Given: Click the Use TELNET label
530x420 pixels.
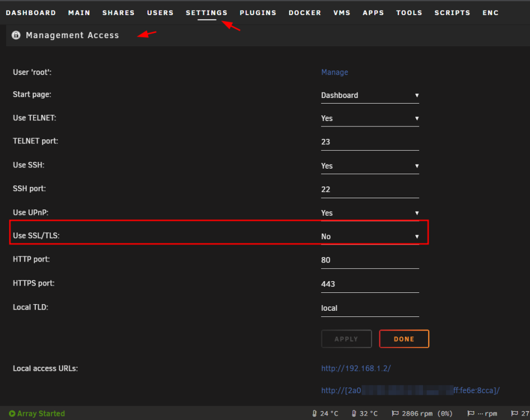Looking at the screenshot, I should pos(35,118).
